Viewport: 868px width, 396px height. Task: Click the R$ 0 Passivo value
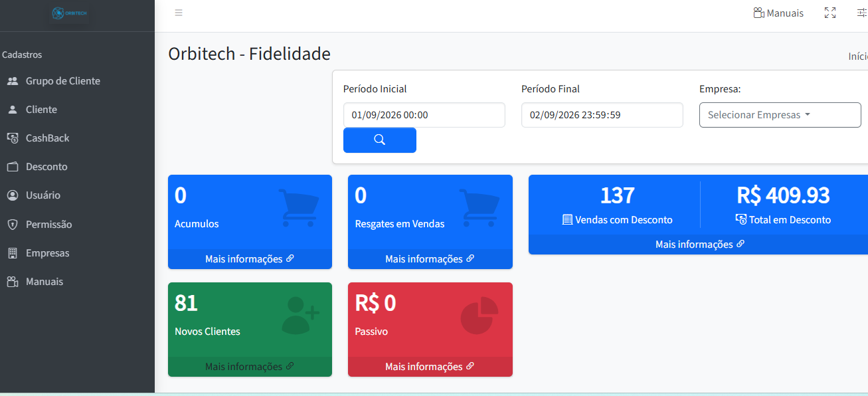[x=375, y=303]
